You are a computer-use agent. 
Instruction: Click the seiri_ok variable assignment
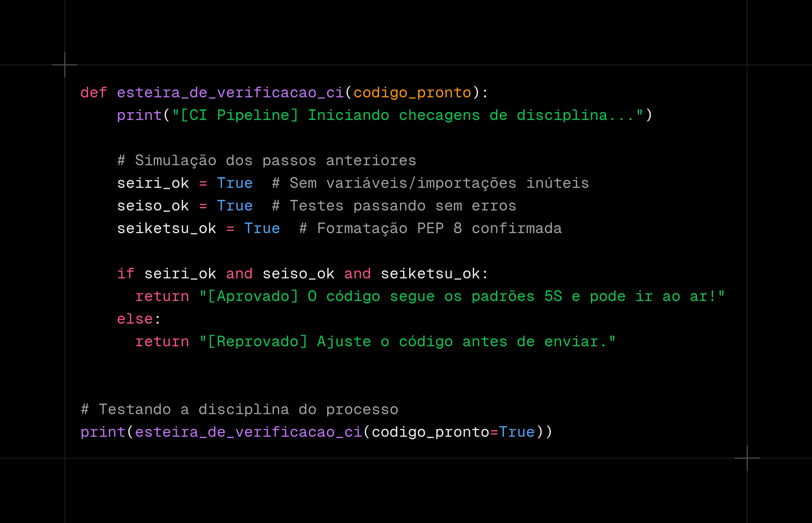(185, 183)
